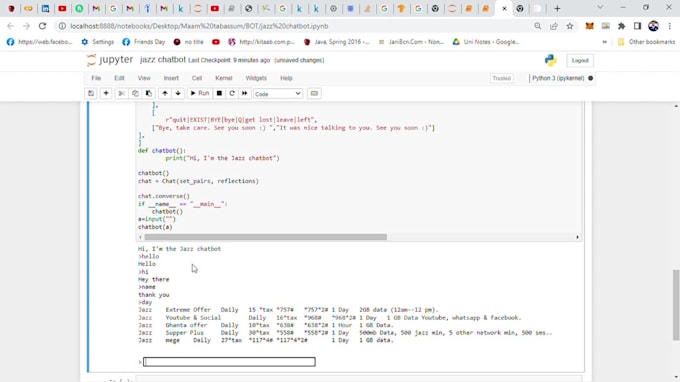Show more bookmarks chevron
This screenshot has height=382, width=680.
click(605, 42)
